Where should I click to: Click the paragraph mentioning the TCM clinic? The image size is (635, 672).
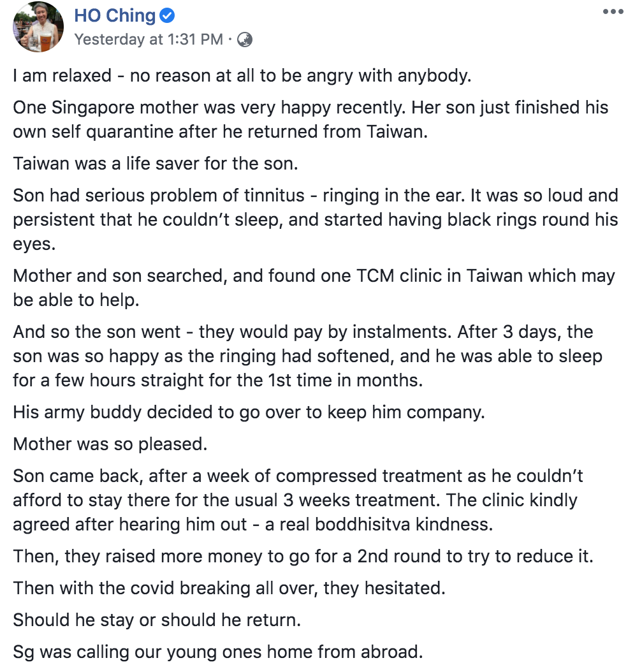click(x=314, y=288)
